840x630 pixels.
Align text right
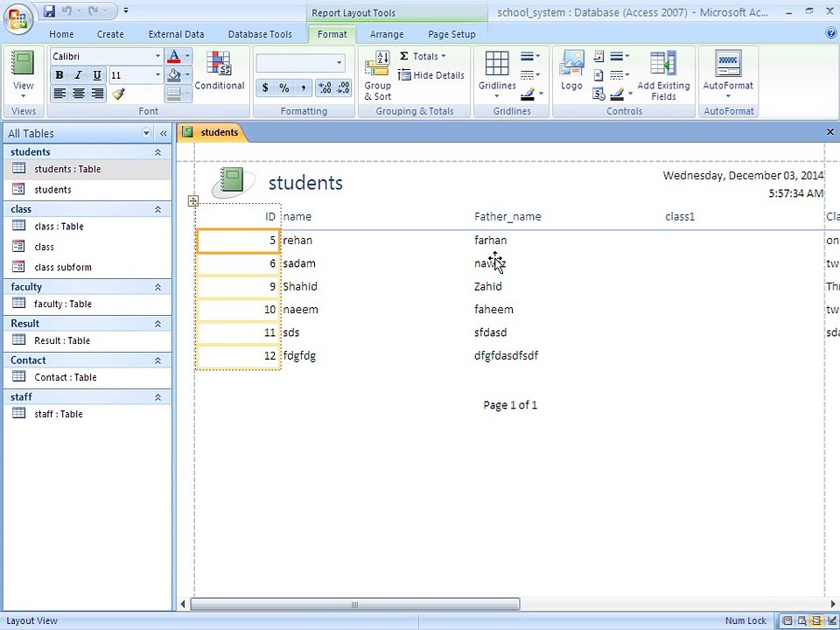[97, 94]
